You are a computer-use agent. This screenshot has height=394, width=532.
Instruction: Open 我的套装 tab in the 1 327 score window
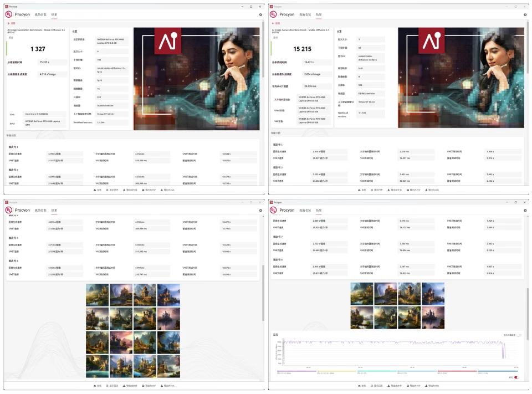point(40,14)
